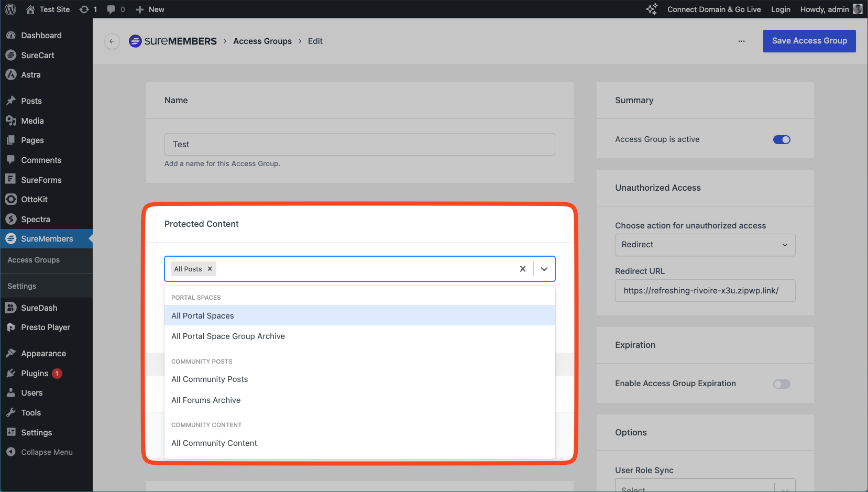868x492 pixels.
Task: Click the Comments sidebar icon
Action: click(x=10, y=160)
